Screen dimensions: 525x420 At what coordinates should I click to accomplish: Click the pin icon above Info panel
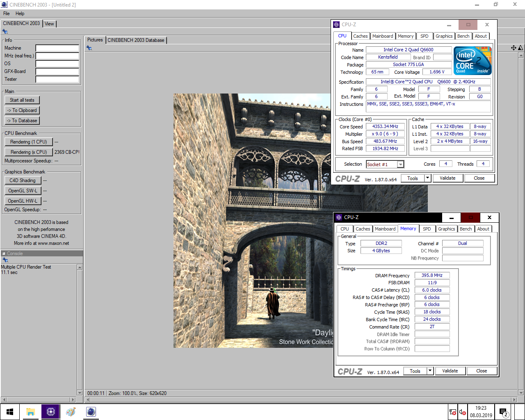(5, 32)
